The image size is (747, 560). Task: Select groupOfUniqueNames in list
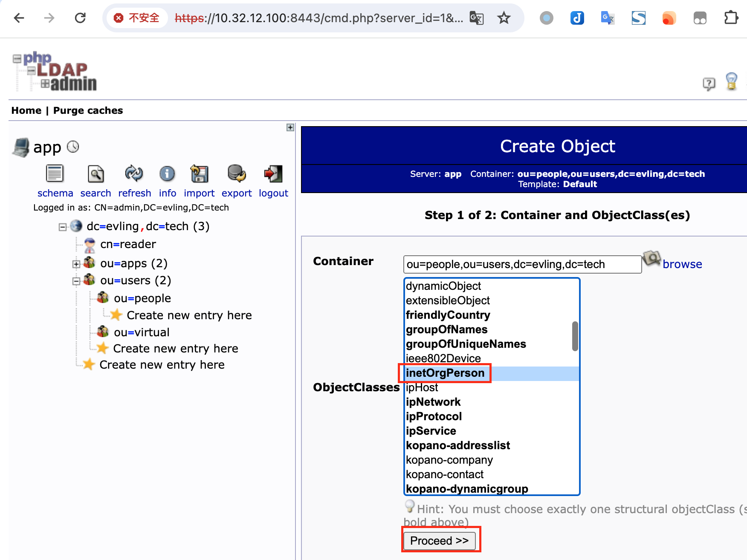(x=492, y=344)
